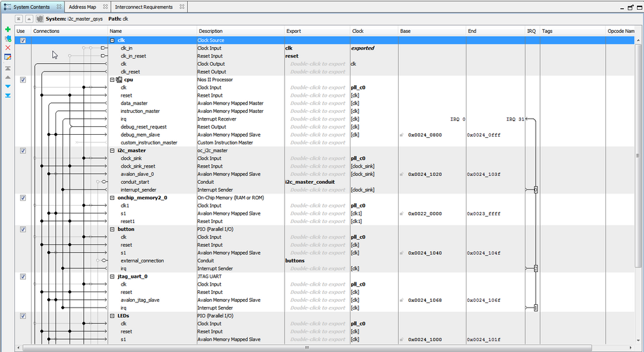Image resolution: width=644 pixels, height=352 pixels.
Task: Click the red X Remove component icon
Action: 7,48
